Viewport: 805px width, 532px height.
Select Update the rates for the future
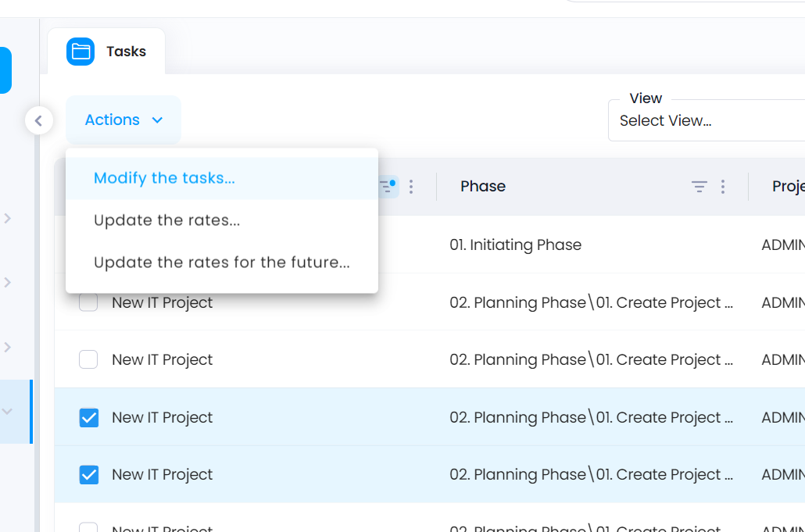tap(222, 262)
